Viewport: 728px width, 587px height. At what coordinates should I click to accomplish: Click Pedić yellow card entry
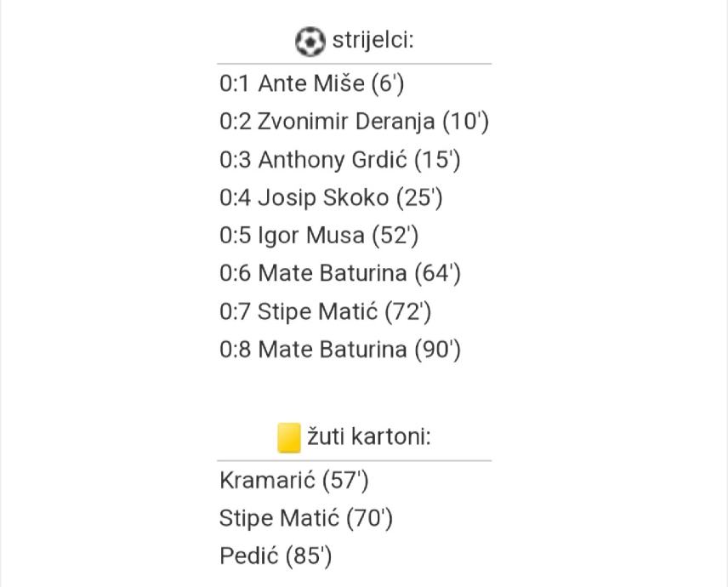[x=249, y=556]
